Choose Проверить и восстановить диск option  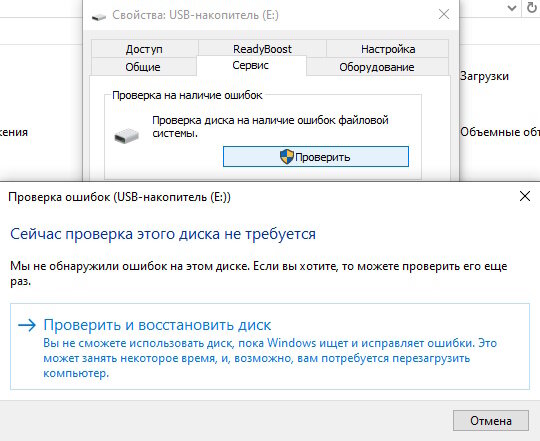[x=270, y=347]
